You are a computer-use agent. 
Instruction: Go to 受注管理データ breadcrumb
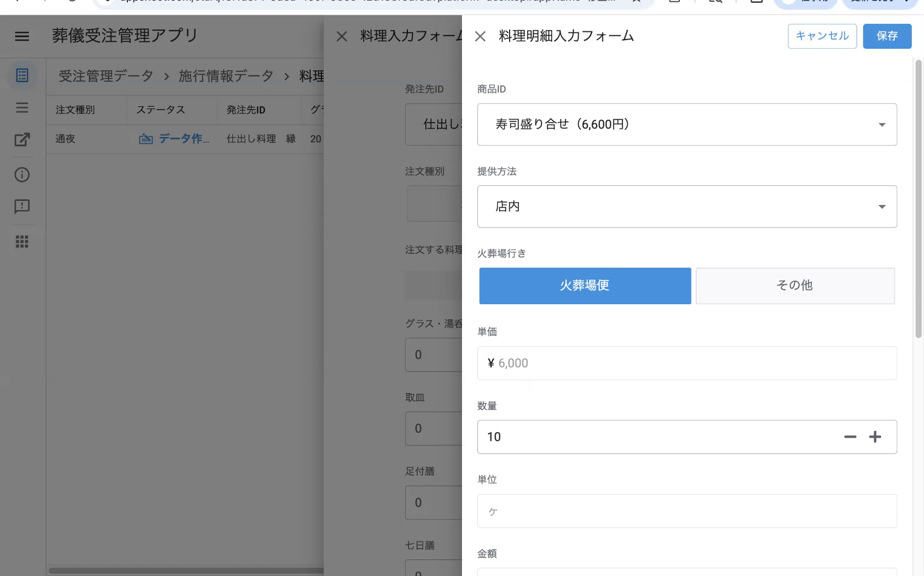[x=106, y=76]
